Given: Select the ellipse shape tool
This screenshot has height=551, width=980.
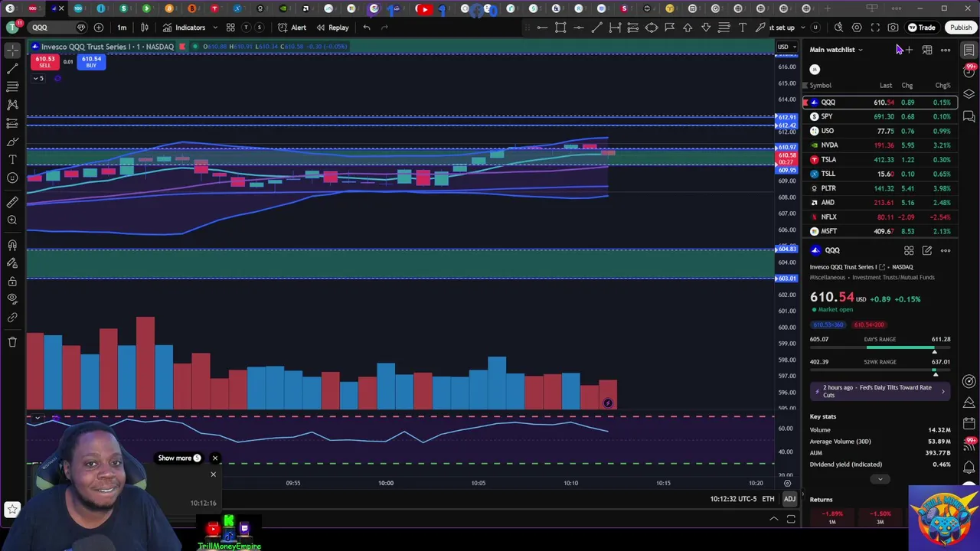Looking at the screenshot, I should (x=652, y=28).
